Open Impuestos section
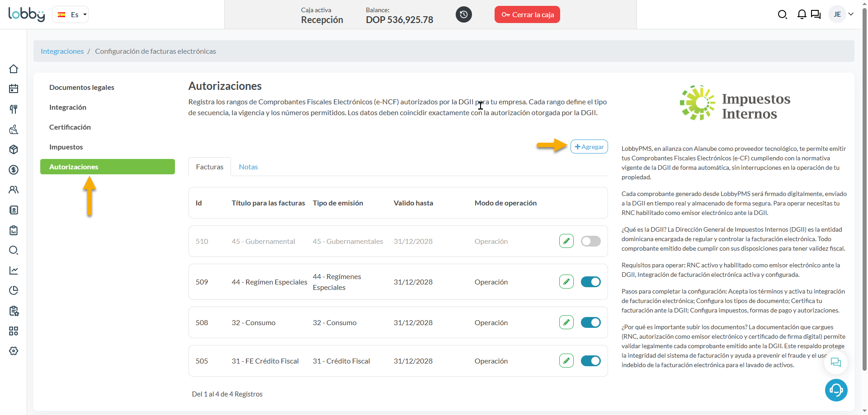868x415 pixels. click(66, 147)
